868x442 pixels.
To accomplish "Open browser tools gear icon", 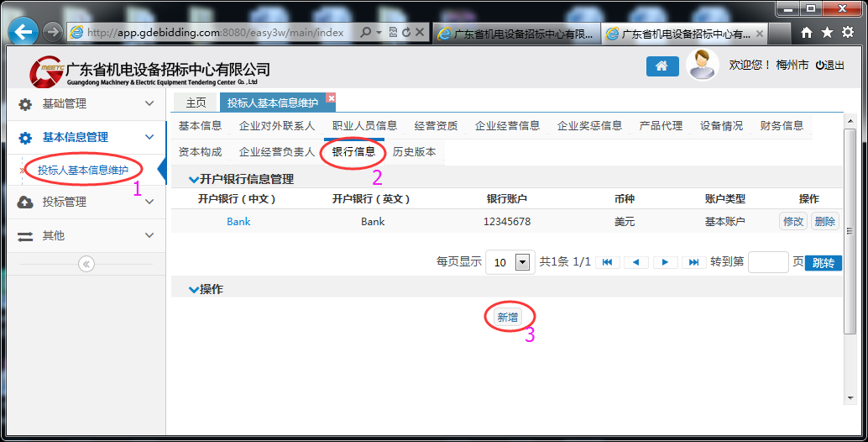I will point(848,33).
